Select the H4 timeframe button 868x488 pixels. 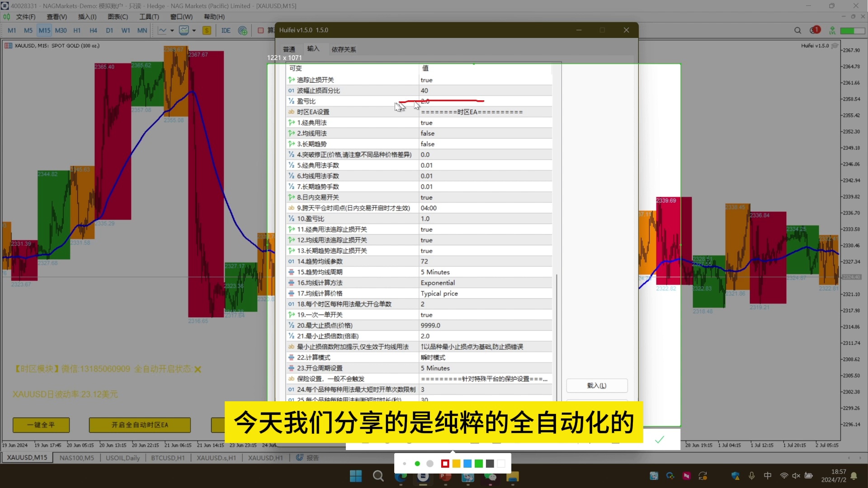[x=93, y=31]
